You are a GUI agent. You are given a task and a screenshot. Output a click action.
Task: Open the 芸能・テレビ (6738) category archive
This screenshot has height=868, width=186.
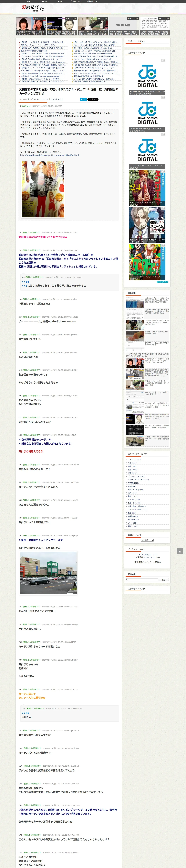pyautogui.click(x=136, y=490)
